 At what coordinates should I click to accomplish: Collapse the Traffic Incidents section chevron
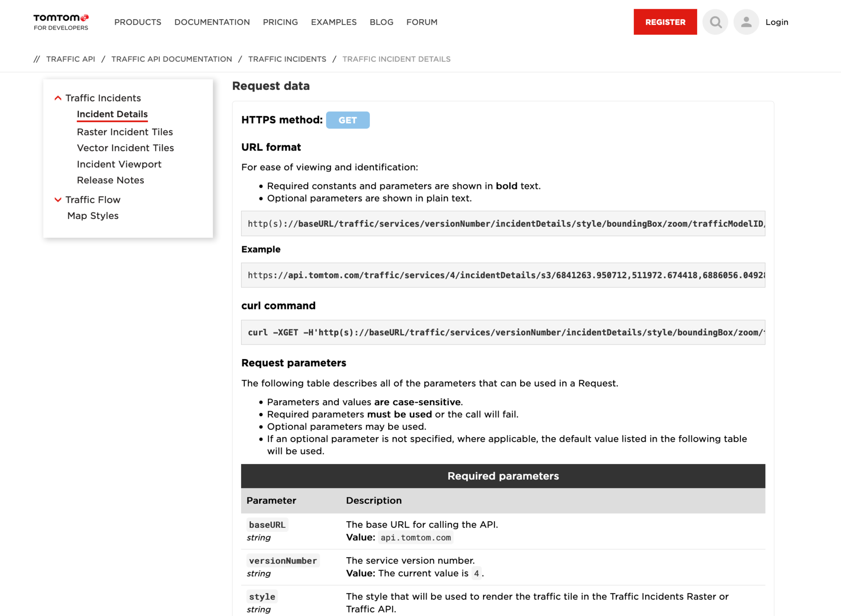(58, 98)
